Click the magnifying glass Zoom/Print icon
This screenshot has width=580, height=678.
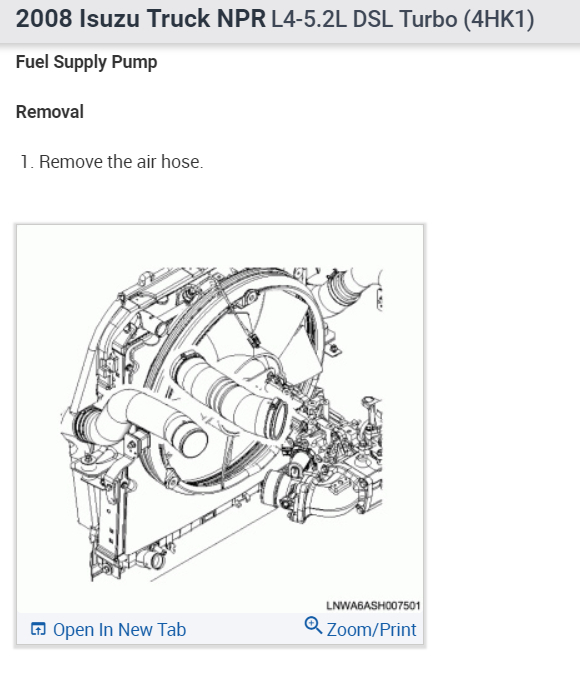(313, 626)
